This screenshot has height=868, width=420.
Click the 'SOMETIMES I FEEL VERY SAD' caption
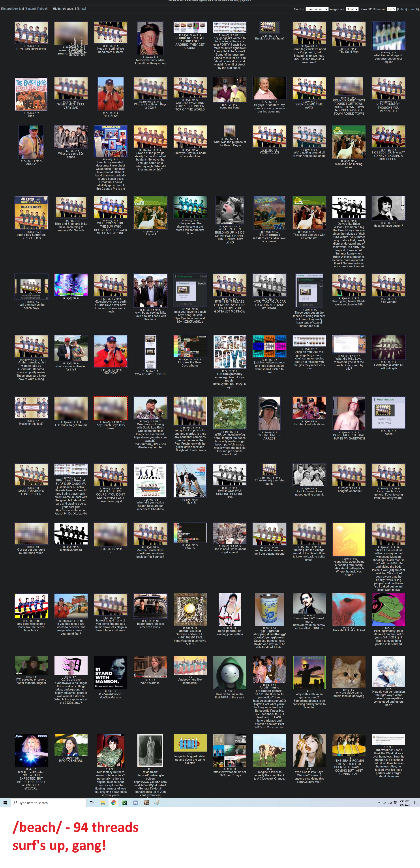click(71, 106)
